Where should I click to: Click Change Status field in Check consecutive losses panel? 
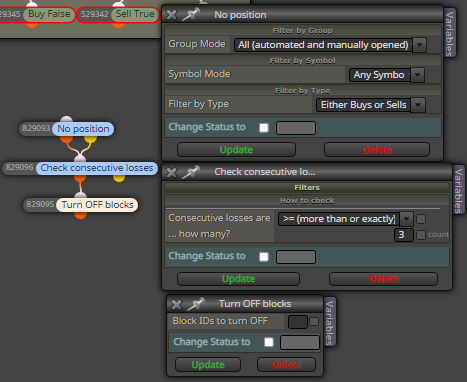point(296,257)
